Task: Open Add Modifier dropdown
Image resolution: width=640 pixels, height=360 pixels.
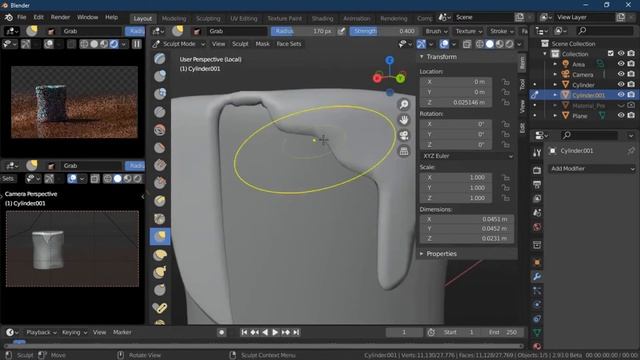Action: 592,169
